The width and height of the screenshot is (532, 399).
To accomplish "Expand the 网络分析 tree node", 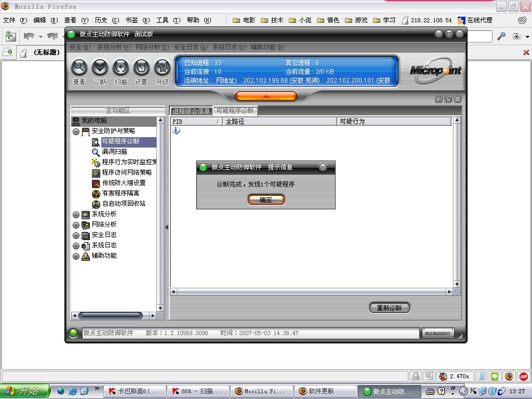I will [x=76, y=225].
